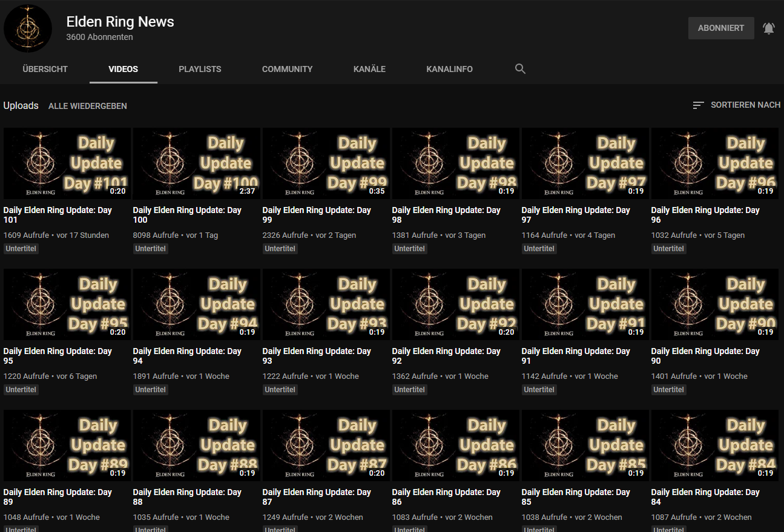This screenshot has height=532, width=784.
Task: Click the Untertitel badge under Day 90
Action: pos(669,390)
